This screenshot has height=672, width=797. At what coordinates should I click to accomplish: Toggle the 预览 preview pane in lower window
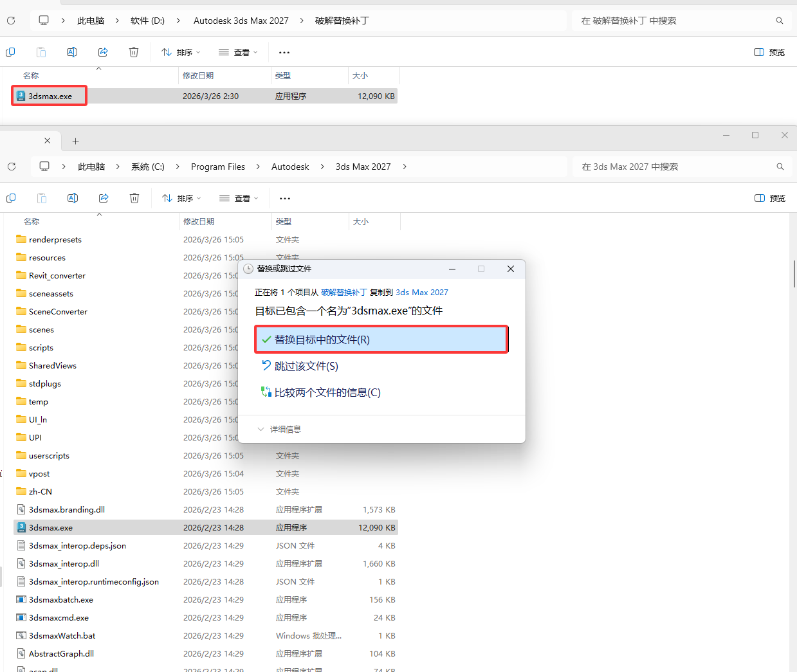coord(770,198)
